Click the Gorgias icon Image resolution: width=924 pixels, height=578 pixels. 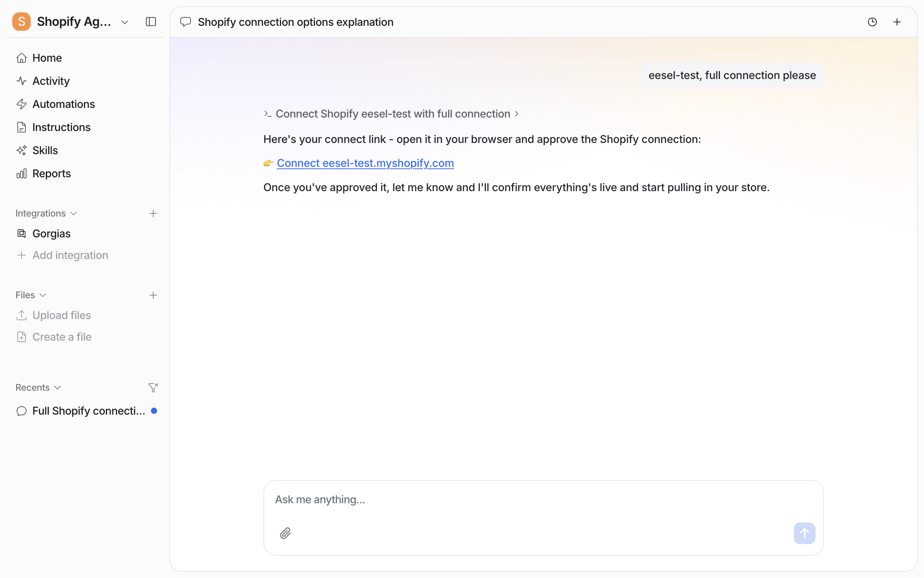(x=22, y=234)
